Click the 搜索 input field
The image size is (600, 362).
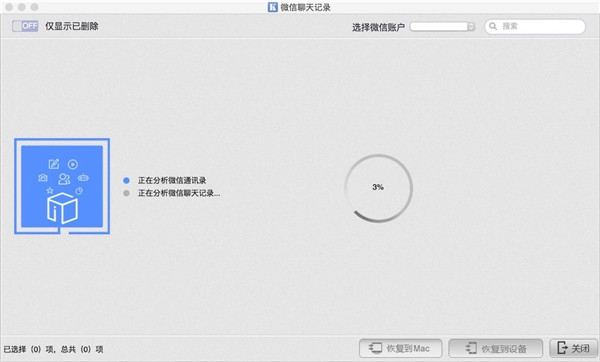(535, 26)
